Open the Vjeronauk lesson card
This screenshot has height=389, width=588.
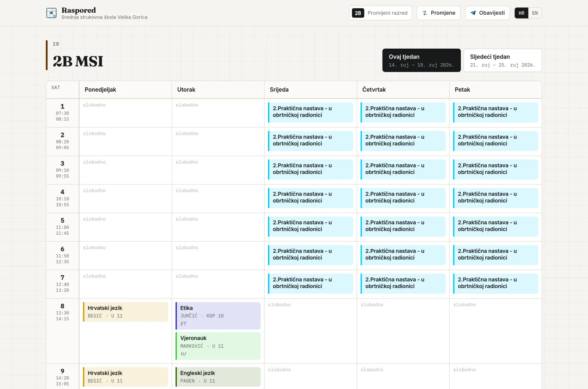point(218,346)
